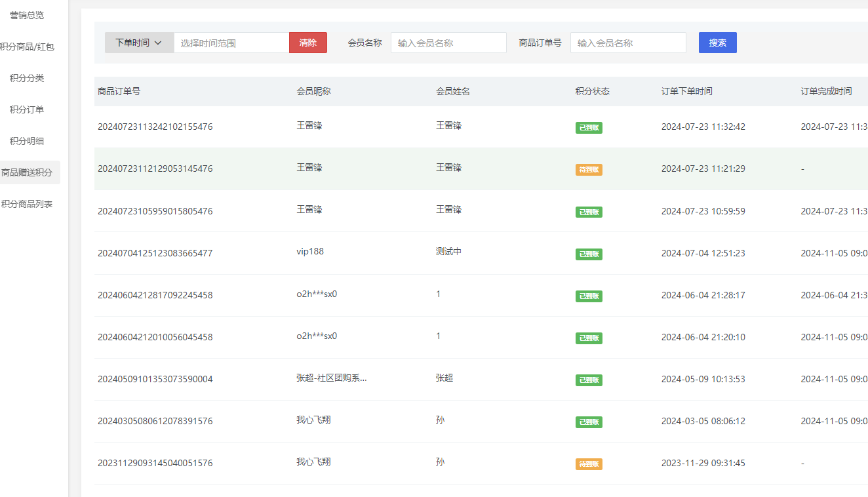Click the 已到账 badge in vip188 row

pyautogui.click(x=589, y=254)
